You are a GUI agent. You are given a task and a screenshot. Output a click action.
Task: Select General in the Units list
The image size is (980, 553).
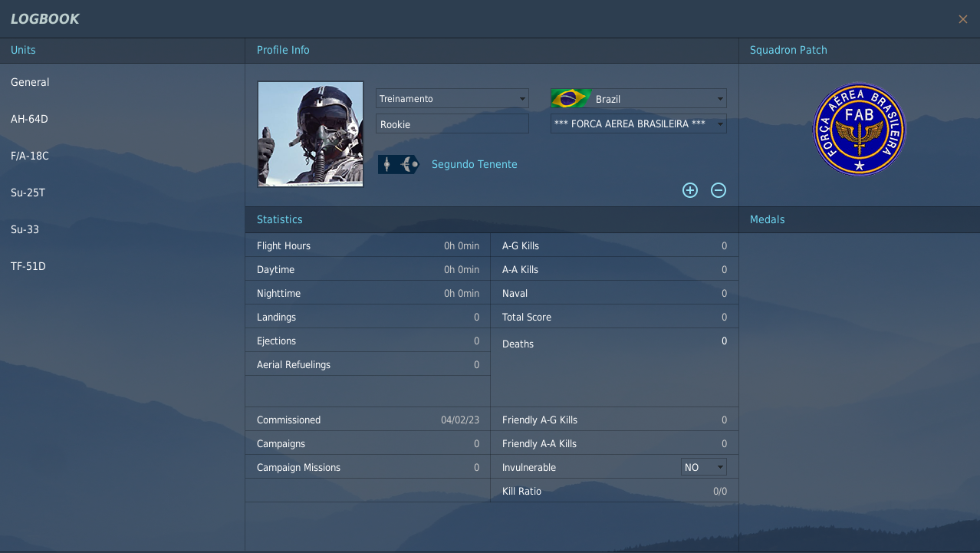30,82
